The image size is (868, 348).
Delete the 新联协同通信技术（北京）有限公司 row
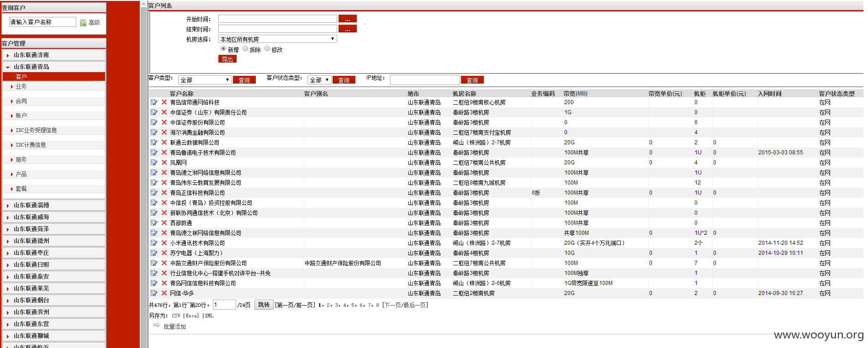[x=164, y=213]
